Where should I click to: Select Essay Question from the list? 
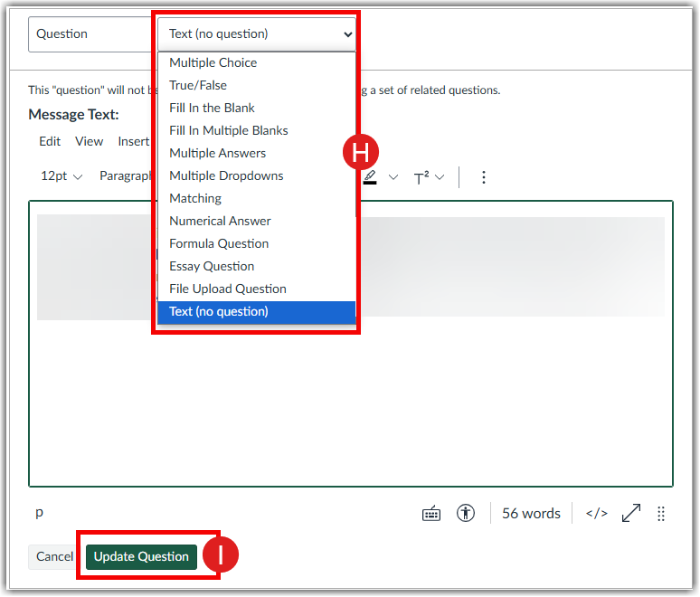(x=212, y=266)
